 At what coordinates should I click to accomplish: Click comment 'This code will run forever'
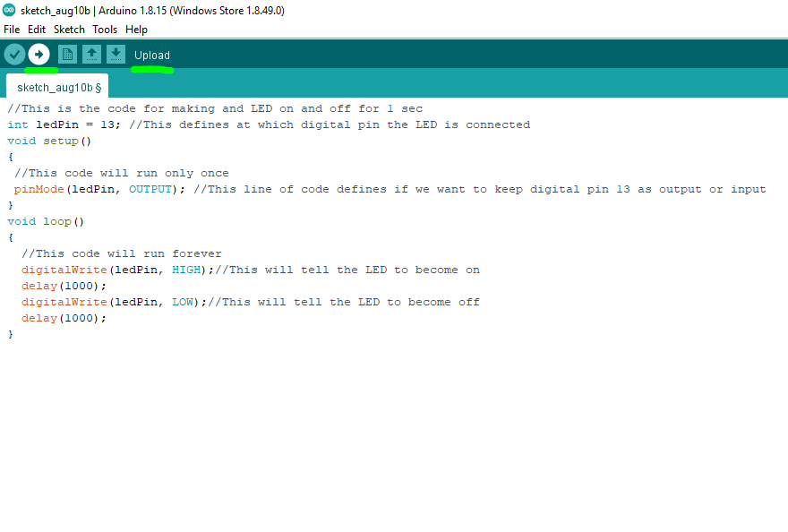click(122, 253)
